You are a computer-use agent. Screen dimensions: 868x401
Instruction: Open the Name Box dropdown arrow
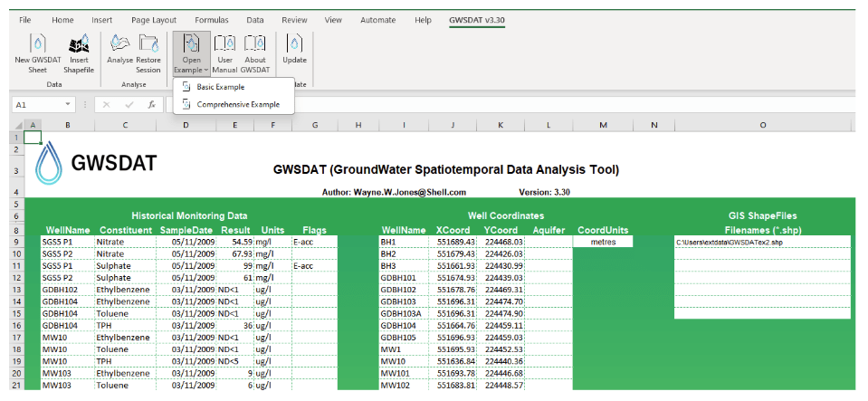click(68, 104)
